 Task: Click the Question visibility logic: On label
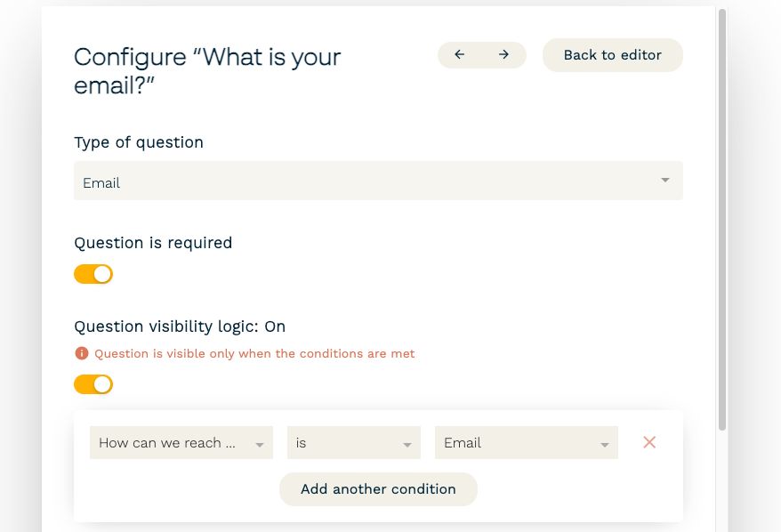pos(180,326)
